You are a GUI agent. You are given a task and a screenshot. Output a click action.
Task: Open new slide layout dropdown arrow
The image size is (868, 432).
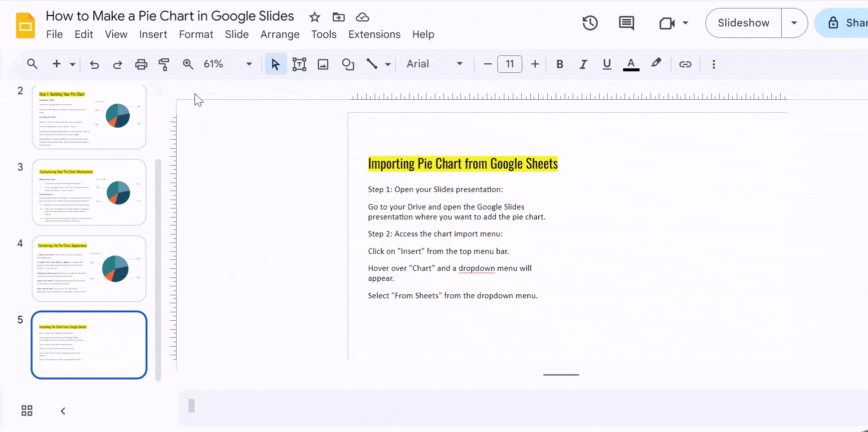pyautogui.click(x=72, y=64)
